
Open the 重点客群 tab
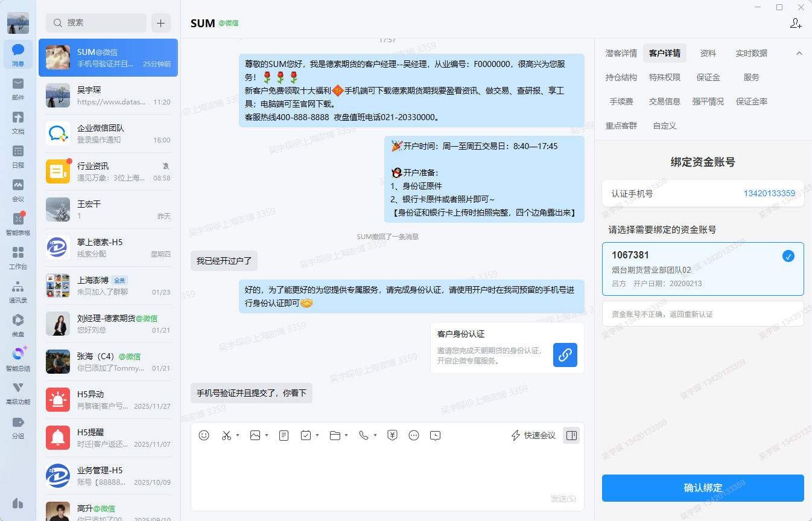tap(621, 126)
